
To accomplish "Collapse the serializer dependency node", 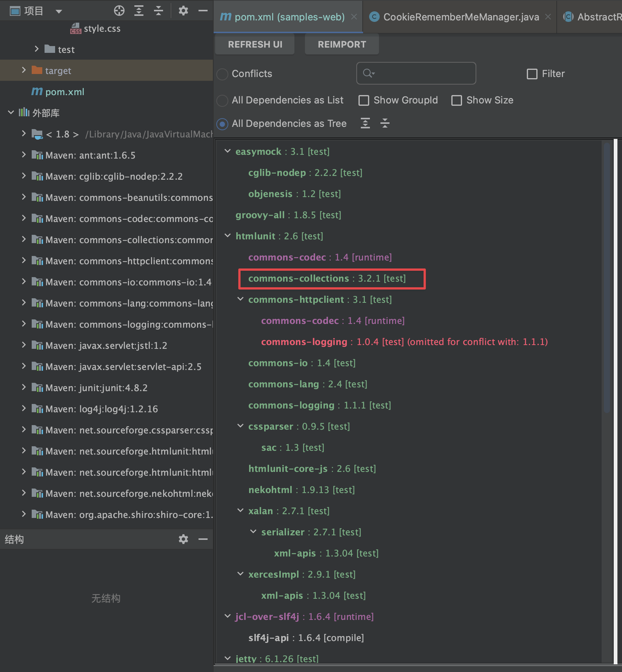I will point(253,532).
